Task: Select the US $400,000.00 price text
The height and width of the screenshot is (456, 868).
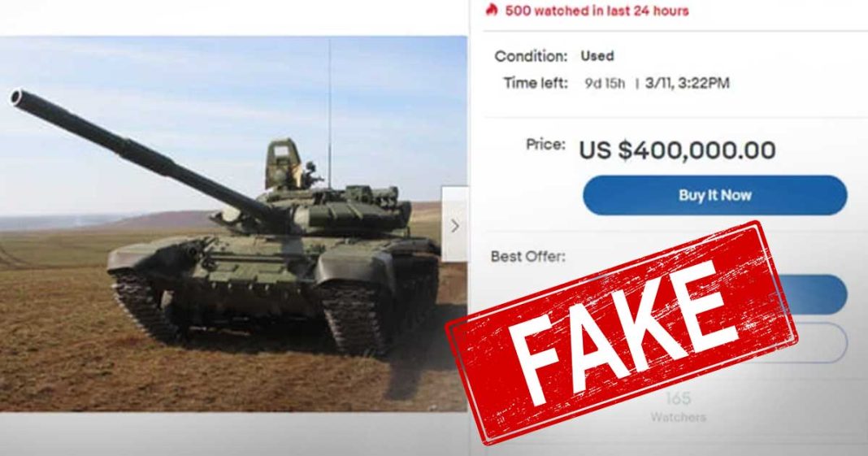Action: pyautogui.click(x=677, y=150)
